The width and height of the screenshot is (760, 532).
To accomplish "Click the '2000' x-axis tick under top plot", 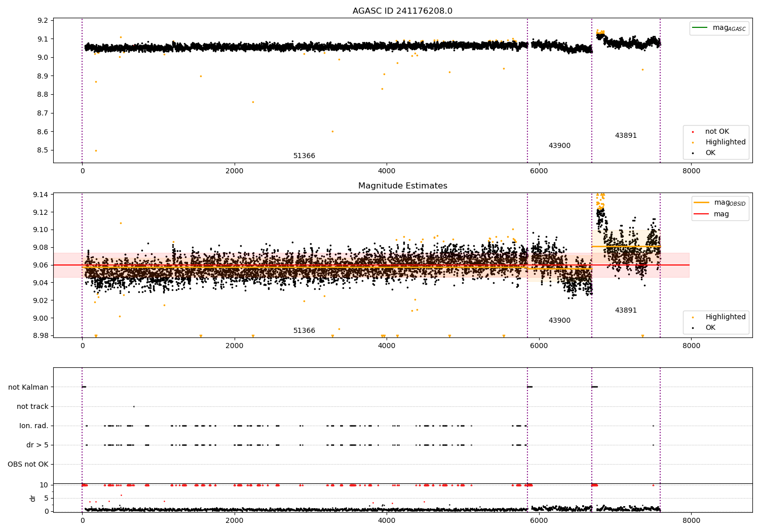I will (235, 171).
